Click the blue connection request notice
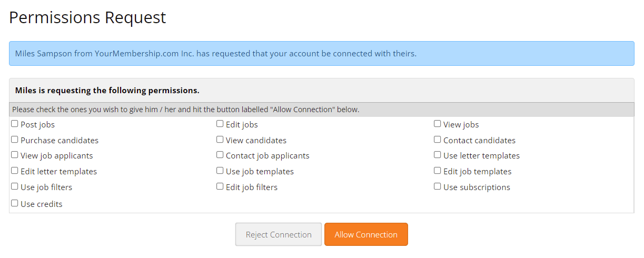The height and width of the screenshot is (258, 644). point(322,53)
